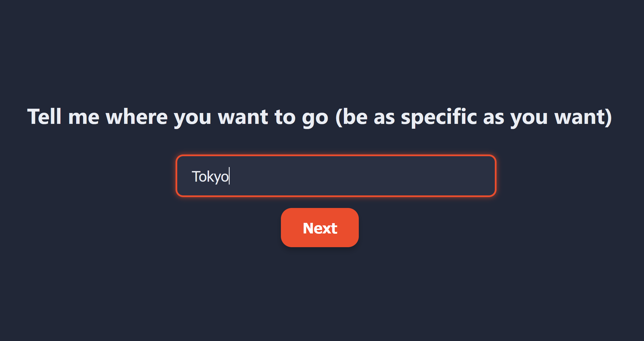Click the "be as specific as you want" text
The image size is (644, 341).
473,117
